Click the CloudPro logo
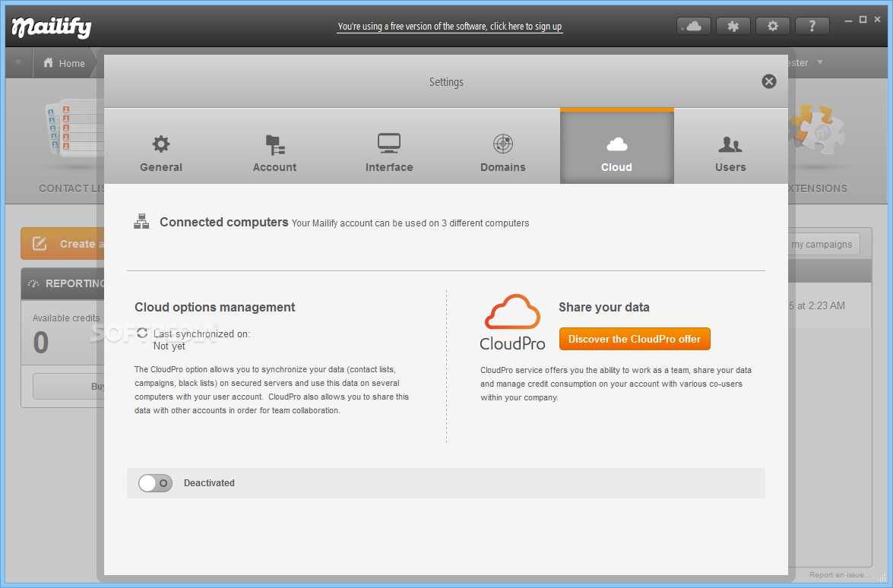 click(x=512, y=321)
